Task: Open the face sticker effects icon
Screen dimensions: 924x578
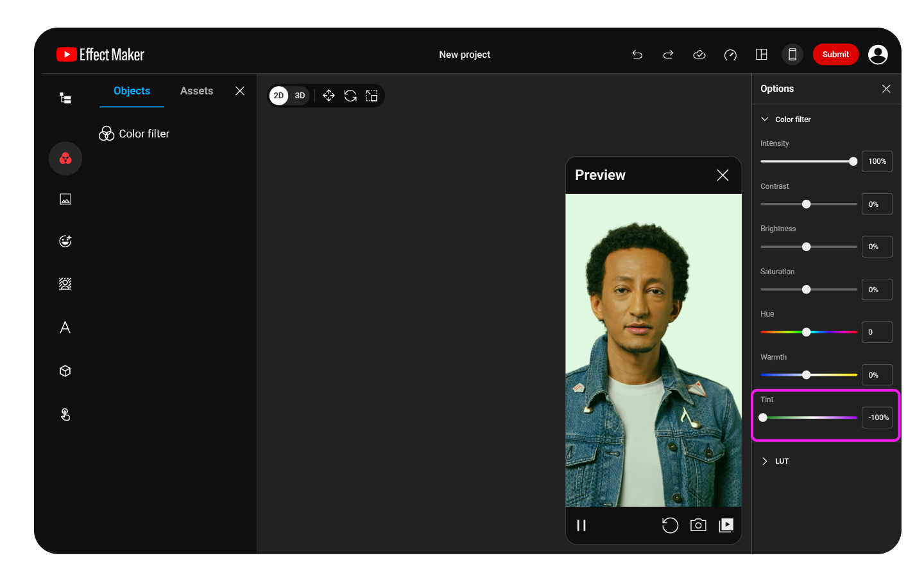Action: point(65,241)
